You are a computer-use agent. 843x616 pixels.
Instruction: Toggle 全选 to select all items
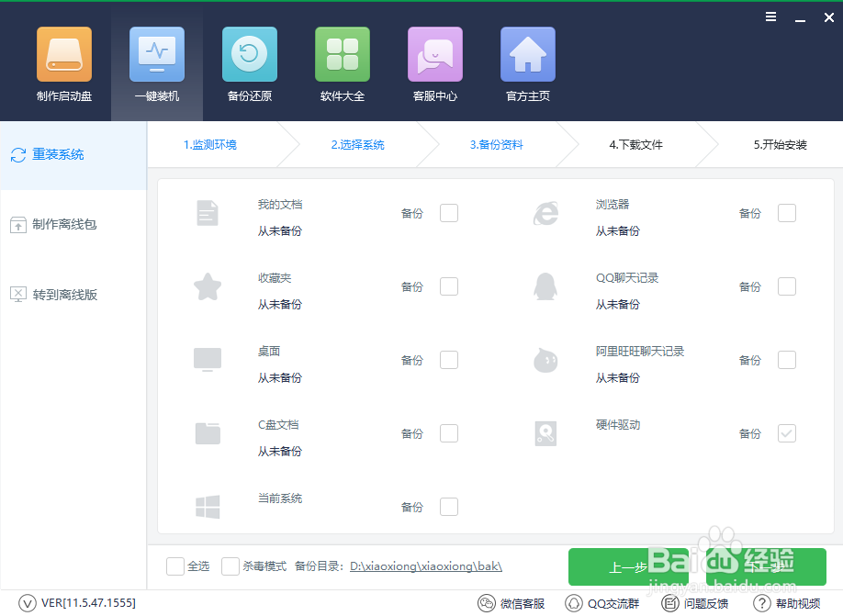174,566
